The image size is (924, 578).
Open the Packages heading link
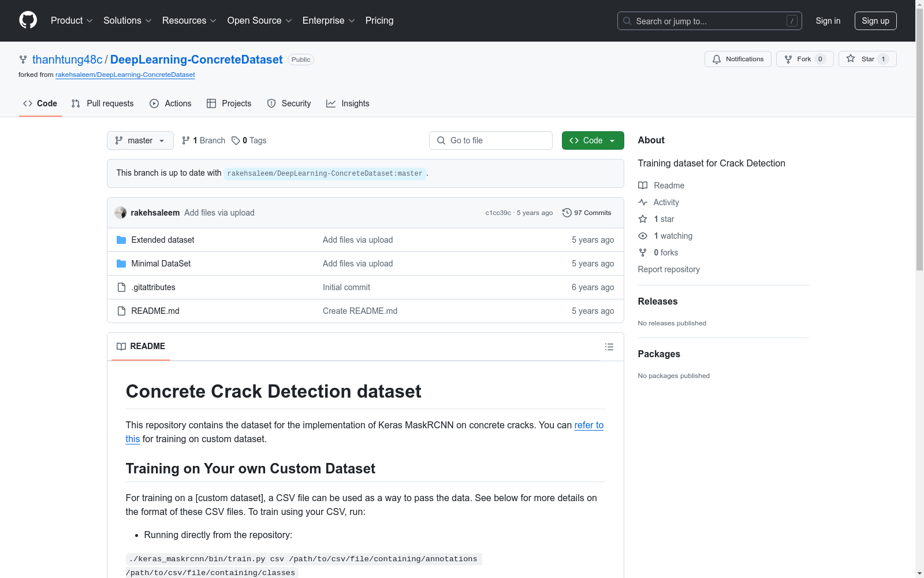pos(659,354)
